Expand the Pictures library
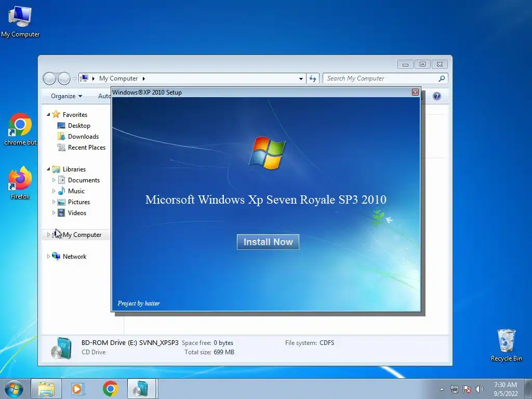This screenshot has height=399, width=532. pyautogui.click(x=54, y=202)
